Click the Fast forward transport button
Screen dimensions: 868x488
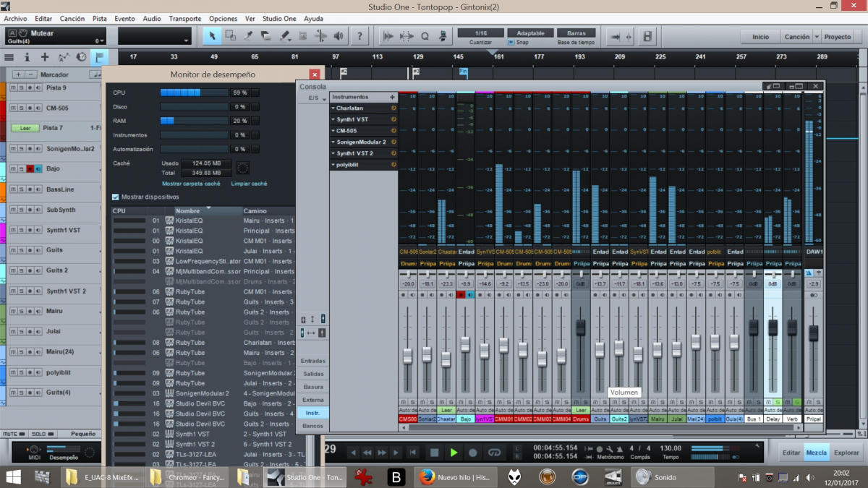(382, 453)
